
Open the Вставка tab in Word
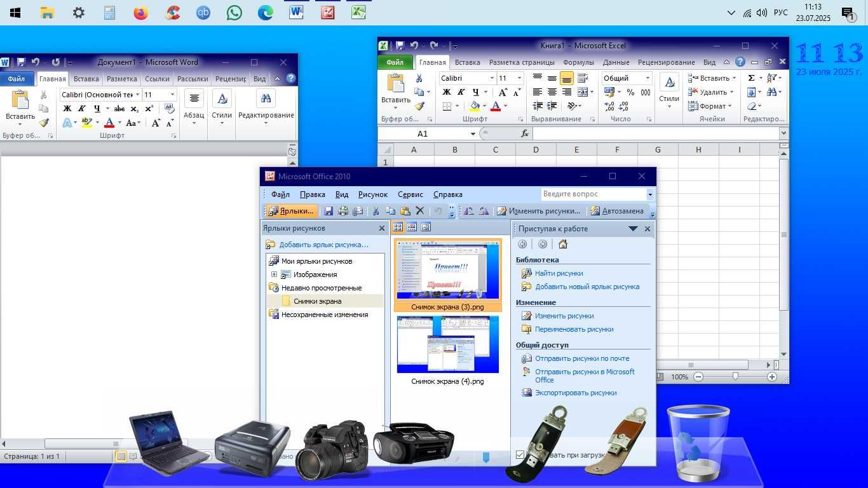tap(86, 79)
